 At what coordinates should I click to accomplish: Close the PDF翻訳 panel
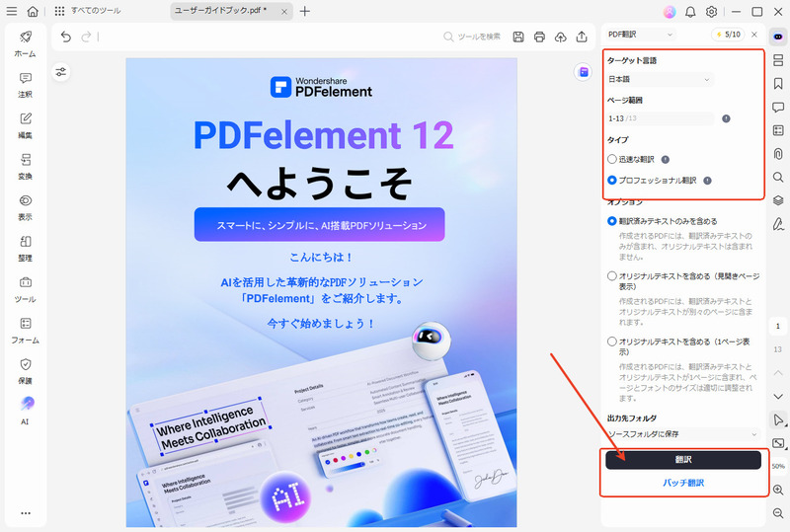[x=754, y=35]
